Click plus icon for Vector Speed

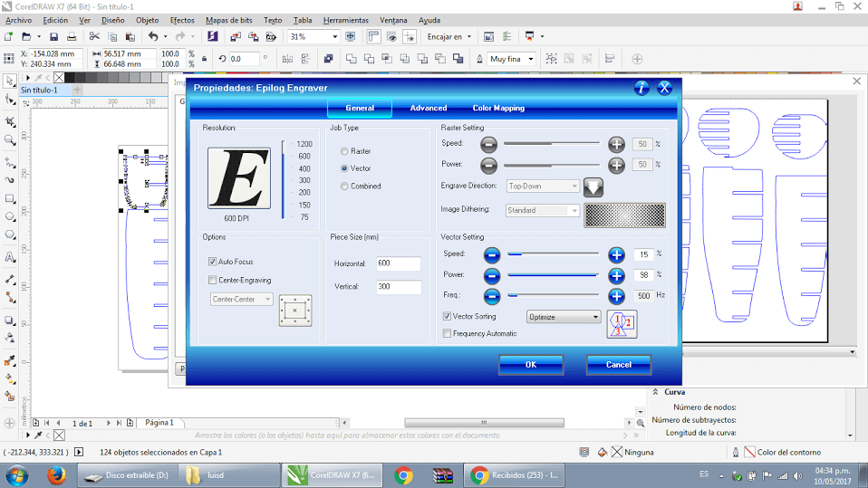616,254
